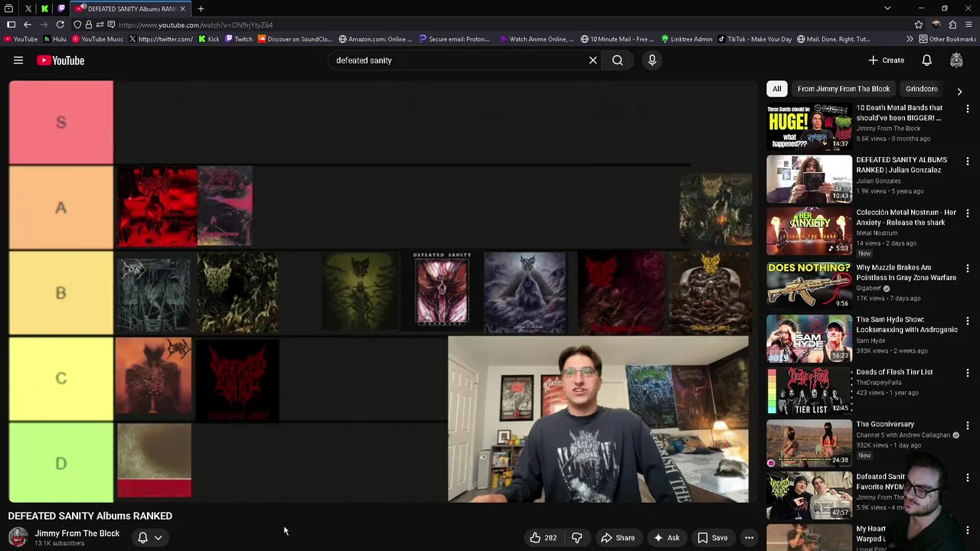The height and width of the screenshot is (551, 980).
Task: Open the Twitch bookmark
Action: pyautogui.click(x=239, y=39)
